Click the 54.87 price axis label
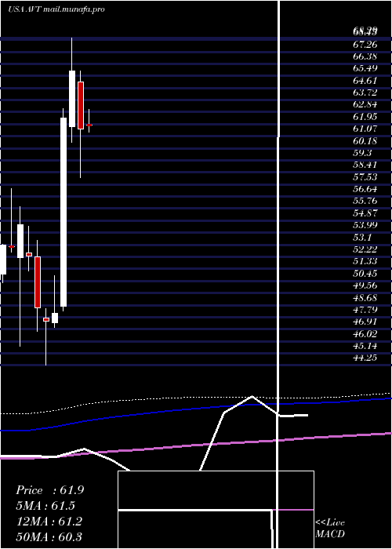The image size is (392, 549). point(365,213)
